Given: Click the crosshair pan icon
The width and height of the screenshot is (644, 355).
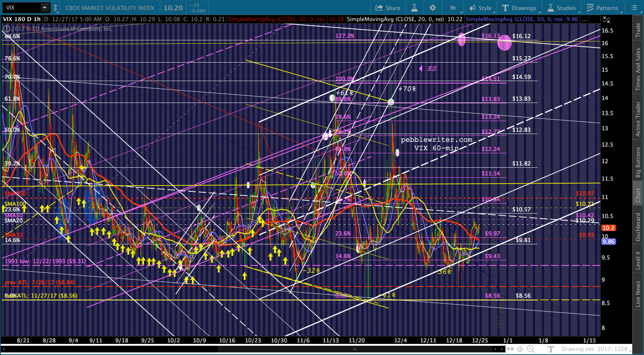Looking at the screenshot, I should pyautogui.click(x=520, y=349).
